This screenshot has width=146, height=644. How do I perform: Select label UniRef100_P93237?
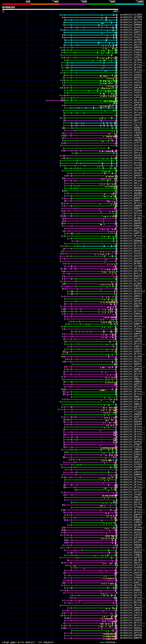coord(131,80)
